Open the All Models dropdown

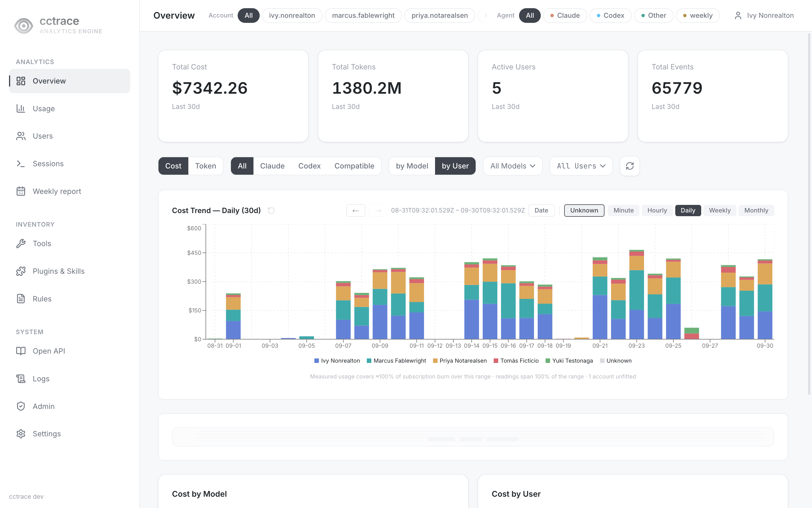pos(513,166)
